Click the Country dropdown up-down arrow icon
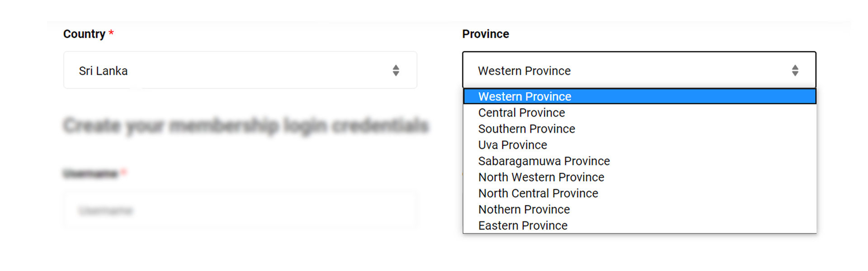The image size is (868, 271). [x=396, y=70]
